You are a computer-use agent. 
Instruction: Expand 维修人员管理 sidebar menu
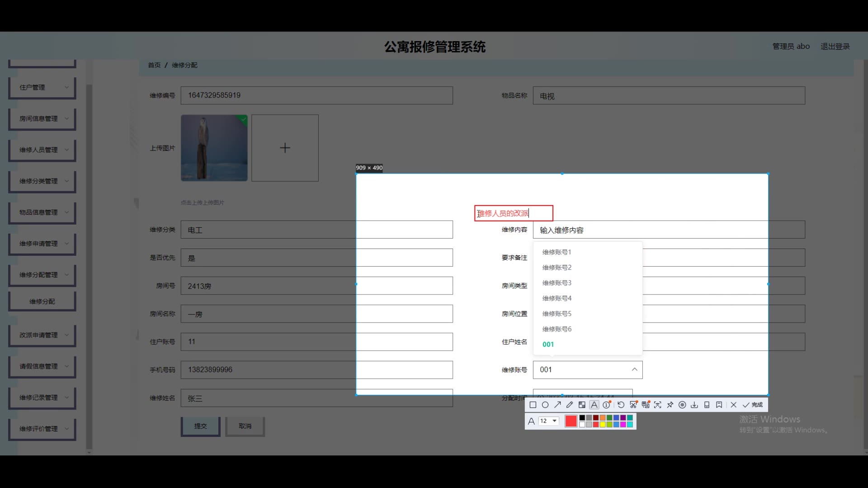click(x=42, y=150)
